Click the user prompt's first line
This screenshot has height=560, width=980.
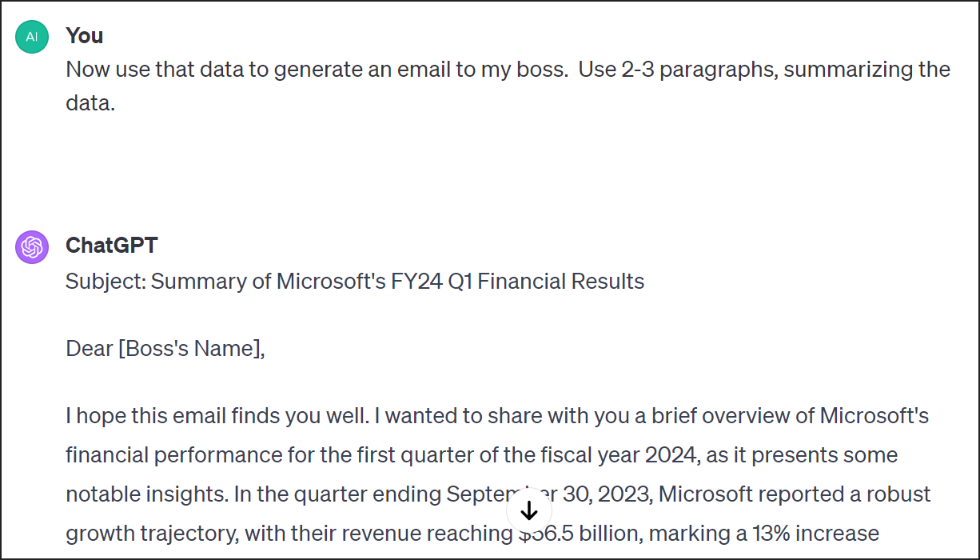[x=508, y=70]
